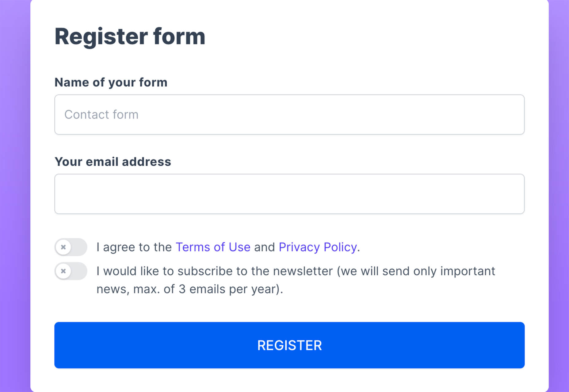Viewport: 569px width, 392px height.
Task: Click the "Contact form" placeholder text
Action: (x=101, y=115)
